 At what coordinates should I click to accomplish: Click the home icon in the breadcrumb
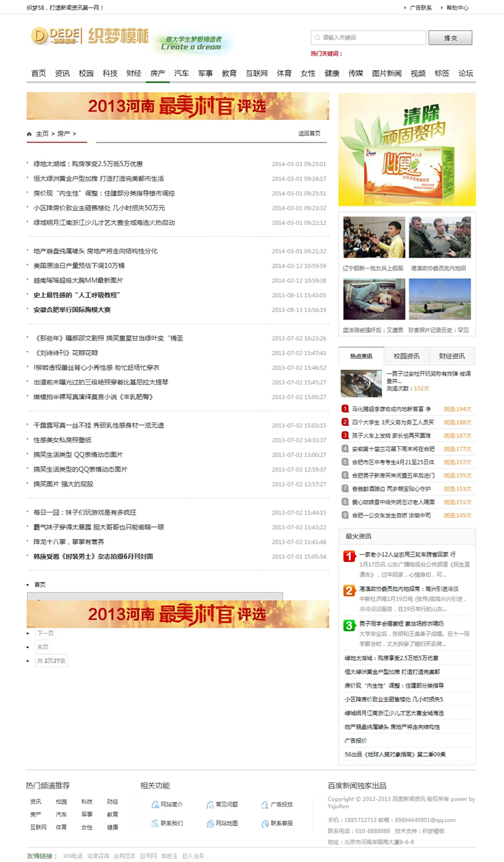point(29,134)
